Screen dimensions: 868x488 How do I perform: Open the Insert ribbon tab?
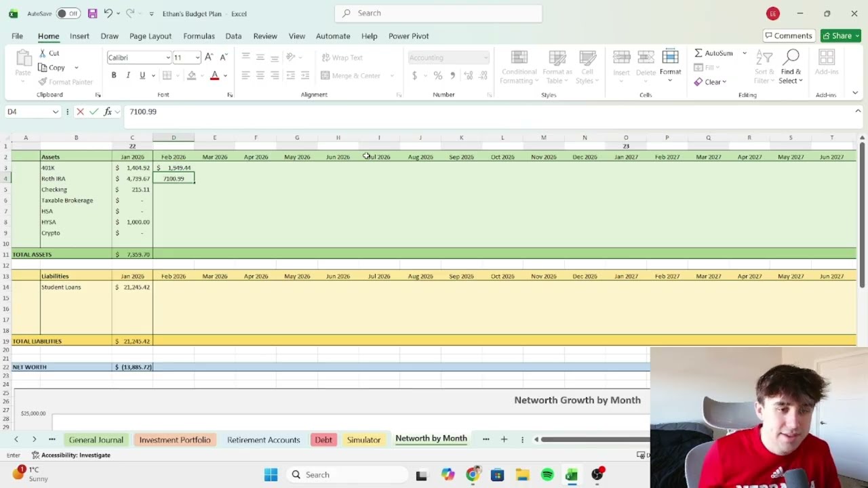click(x=79, y=36)
